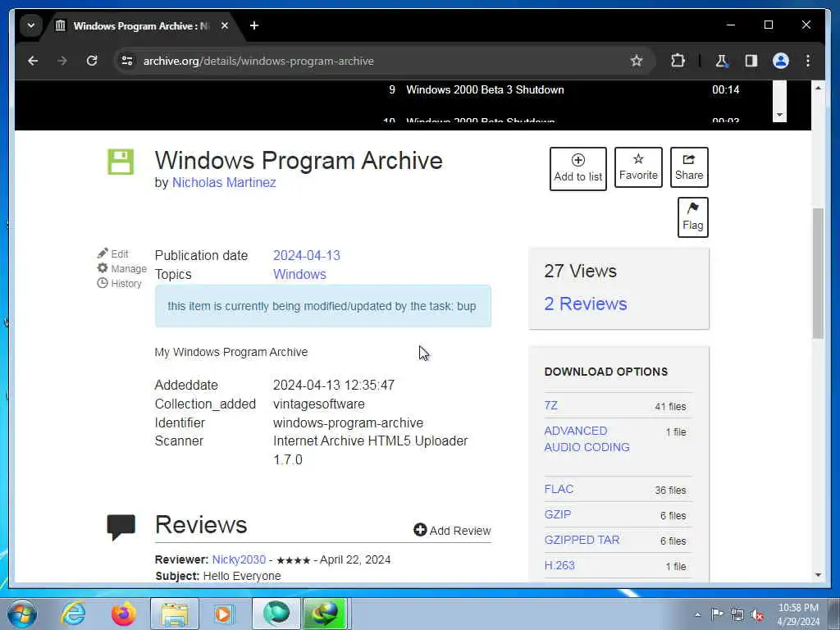Screen dimensions: 840x630
Task: Click Add Review
Action: [x=452, y=531]
